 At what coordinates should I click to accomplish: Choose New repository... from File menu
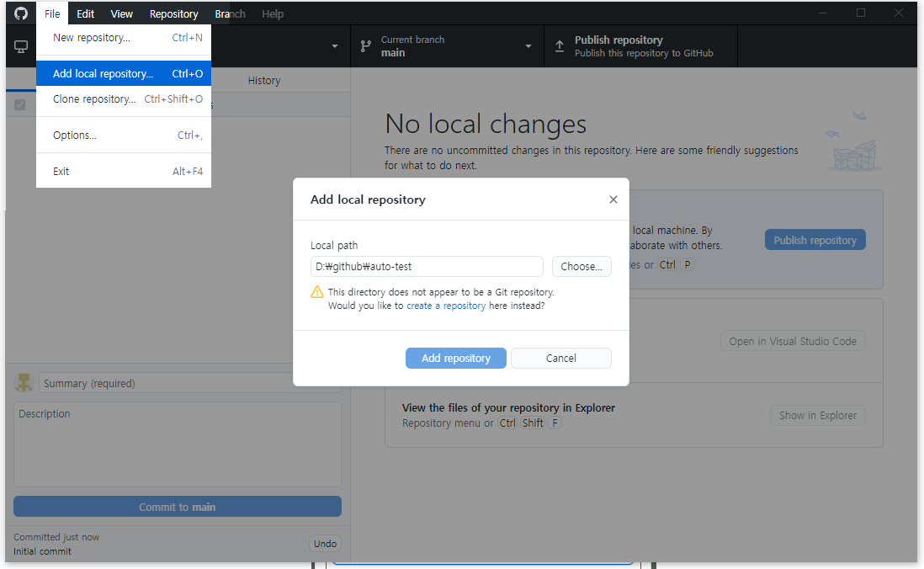click(124, 38)
